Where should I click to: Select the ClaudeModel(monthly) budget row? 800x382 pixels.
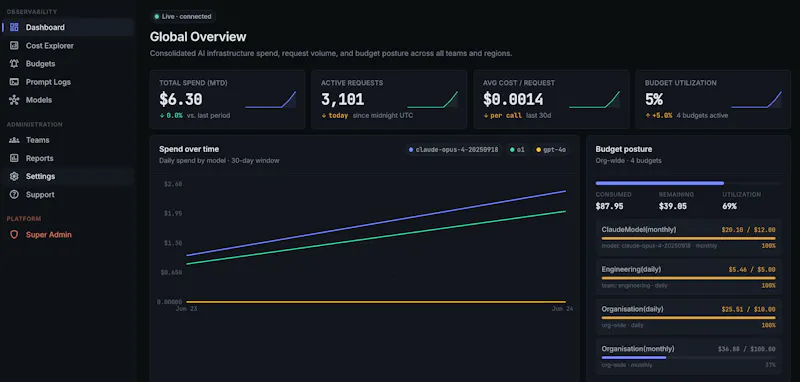pos(688,237)
